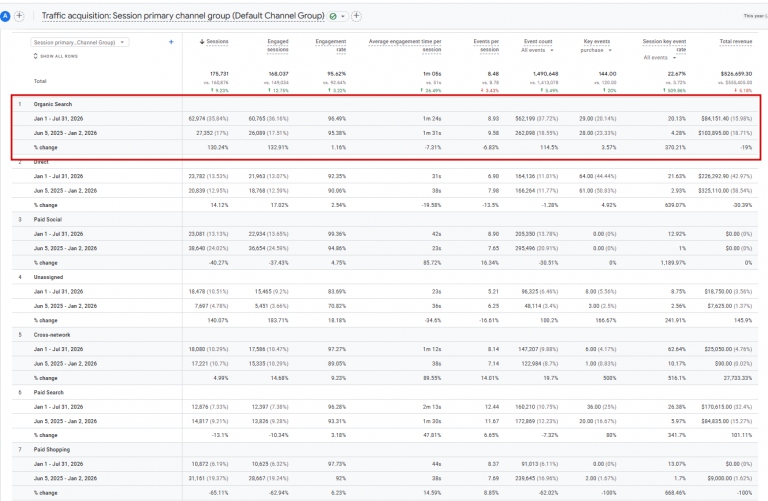The width and height of the screenshot is (768, 501).
Task: Click Paid Social sessions change -40.27%
Action: [217, 263]
